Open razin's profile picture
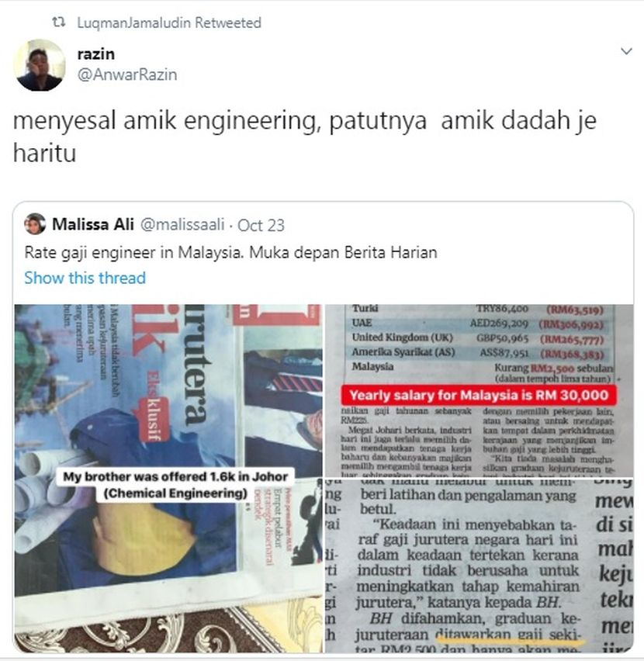The height and width of the screenshot is (661, 644). point(40,65)
